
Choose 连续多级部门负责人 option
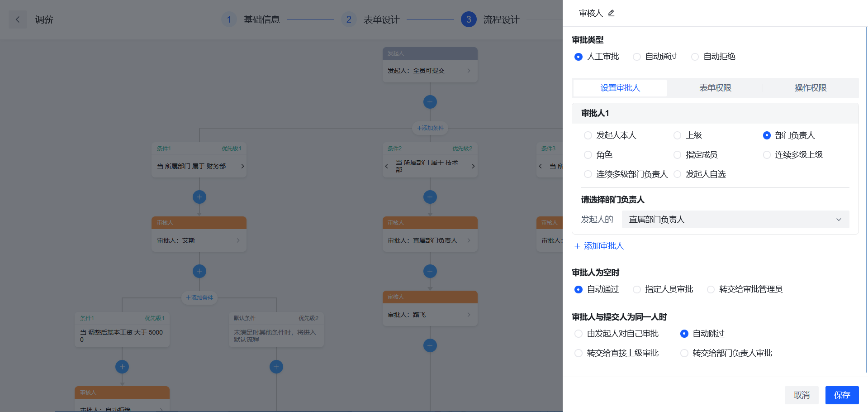point(626,174)
